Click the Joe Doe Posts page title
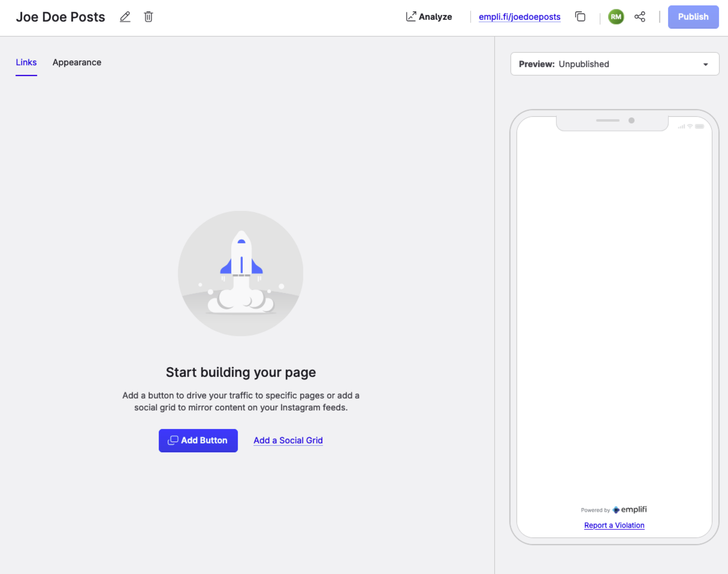This screenshot has width=728, height=574. click(x=61, y=17)
